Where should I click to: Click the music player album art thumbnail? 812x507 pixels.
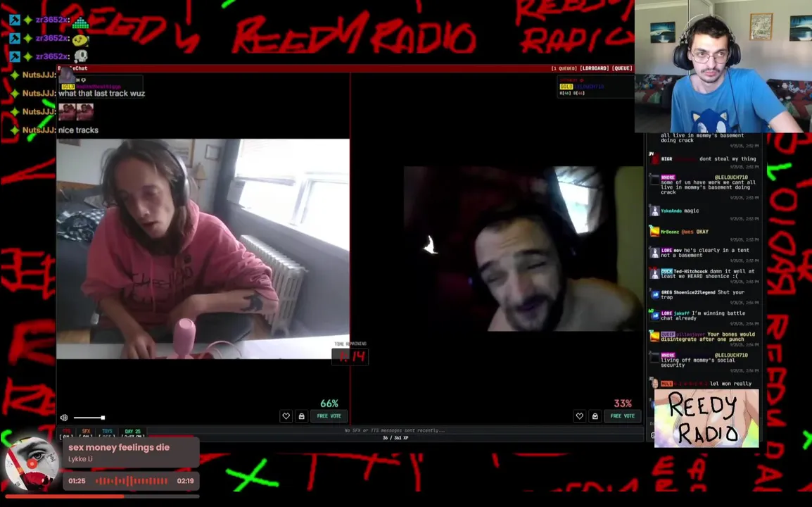point(31,464)
